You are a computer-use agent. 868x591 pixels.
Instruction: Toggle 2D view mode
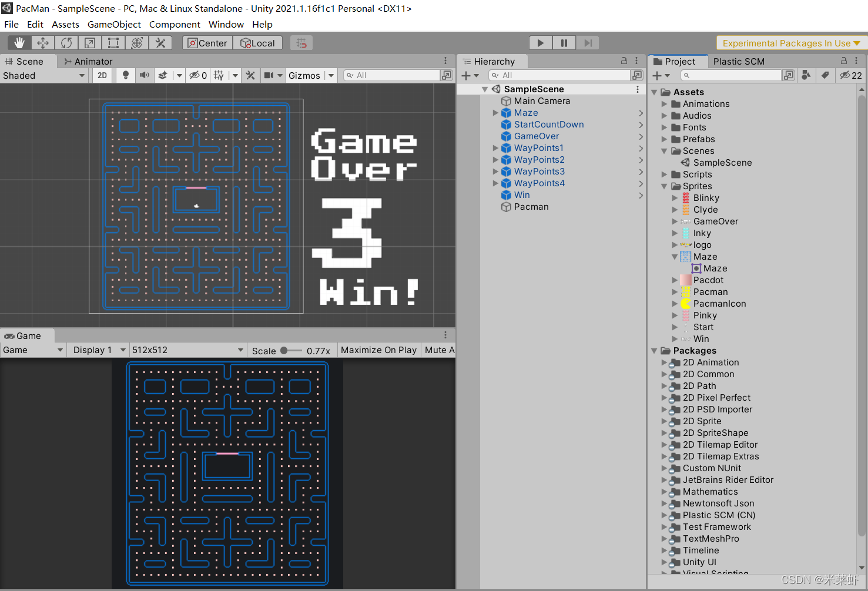pyautogui.click(x=102, y=75)
